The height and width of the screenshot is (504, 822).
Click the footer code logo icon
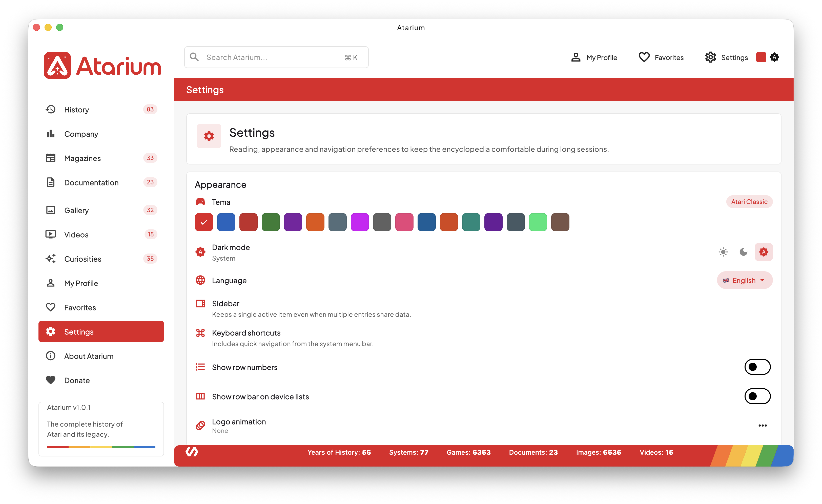[192, 452]
